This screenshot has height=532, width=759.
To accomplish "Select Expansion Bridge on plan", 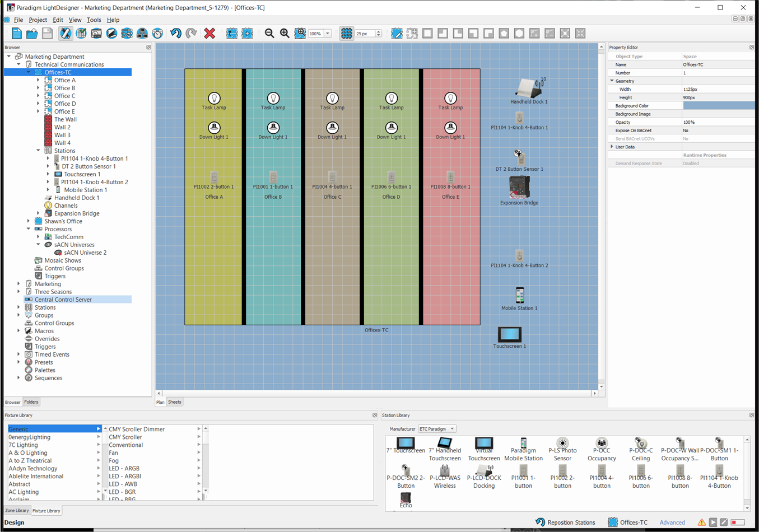I will tap(519, 188).
